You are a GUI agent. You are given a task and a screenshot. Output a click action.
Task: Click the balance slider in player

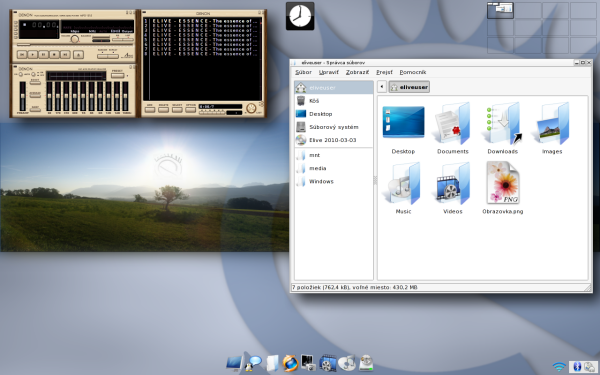click(101, 41)
